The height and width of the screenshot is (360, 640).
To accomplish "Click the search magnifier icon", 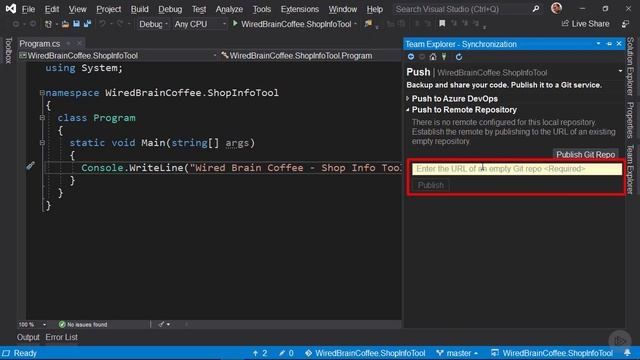I will click(536, 9).
